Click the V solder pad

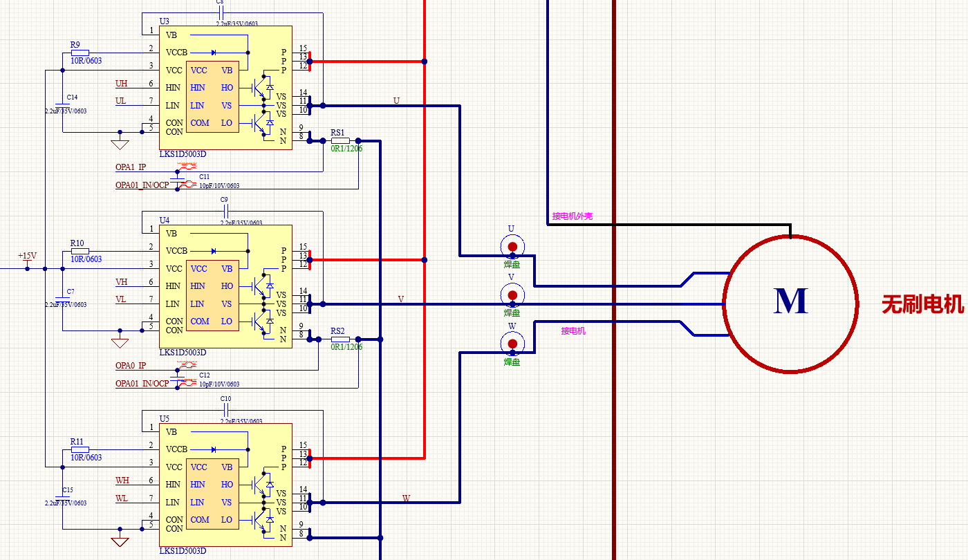click(x=512, y=295)
